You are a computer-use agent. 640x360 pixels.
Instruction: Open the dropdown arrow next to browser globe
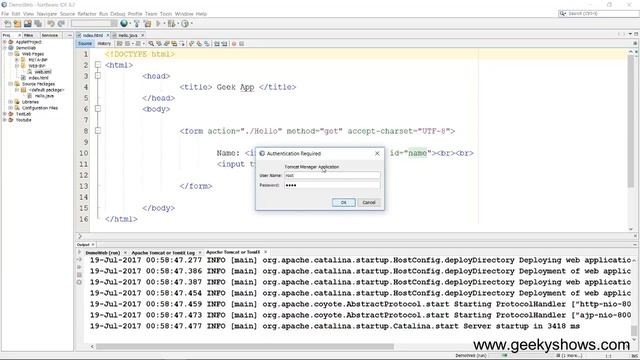[130, 24]
